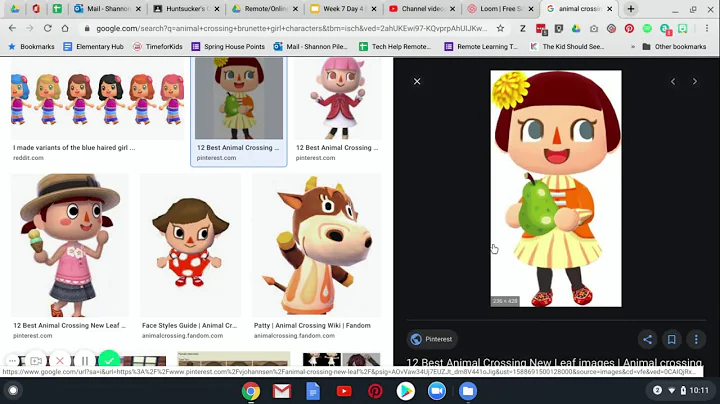The image size is (720, 404).
Task: Open a new browser tab
Action: [631, 9]
